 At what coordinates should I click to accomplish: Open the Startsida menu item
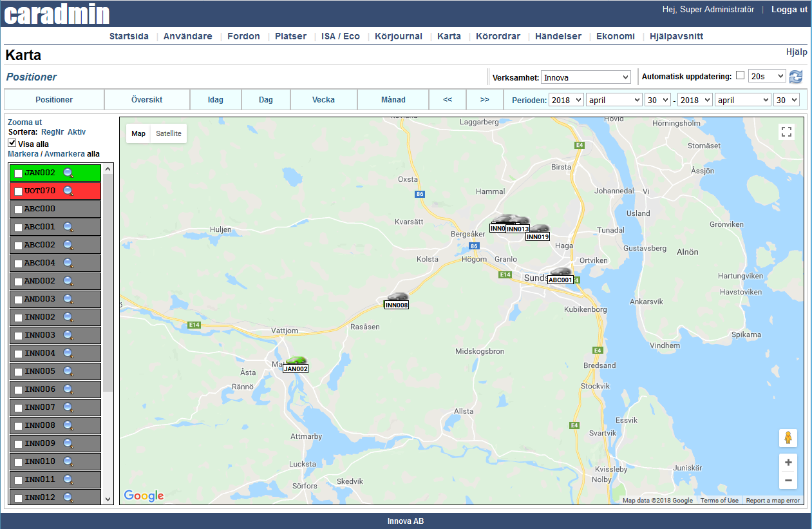(x=129, y=36)
